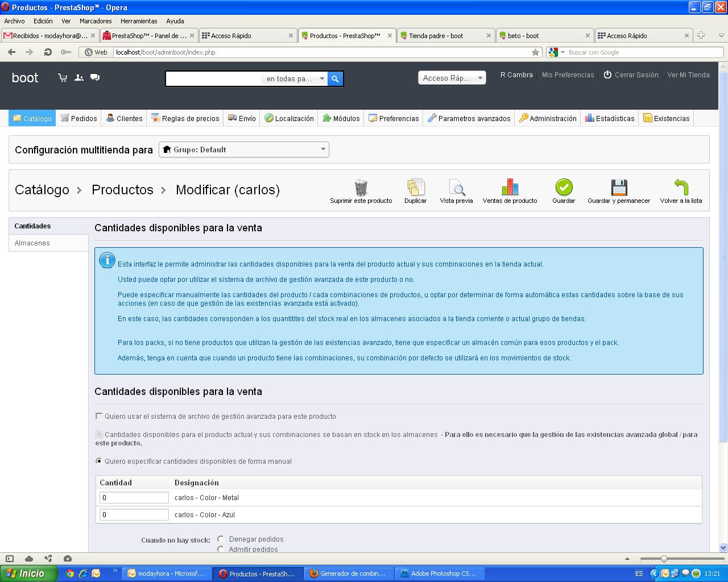The width and height of the screenshot is (728, 582).
Task: Click the Duplicar product icon
Action: click(416, 188)
